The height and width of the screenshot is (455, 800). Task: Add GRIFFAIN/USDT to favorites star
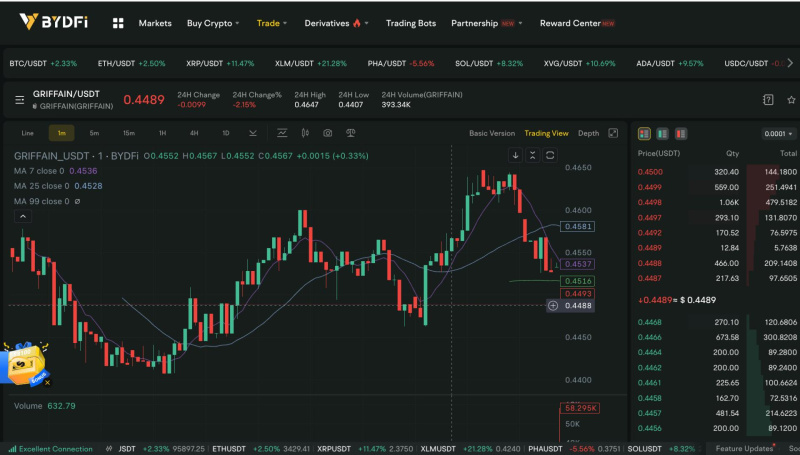[791, 100]
